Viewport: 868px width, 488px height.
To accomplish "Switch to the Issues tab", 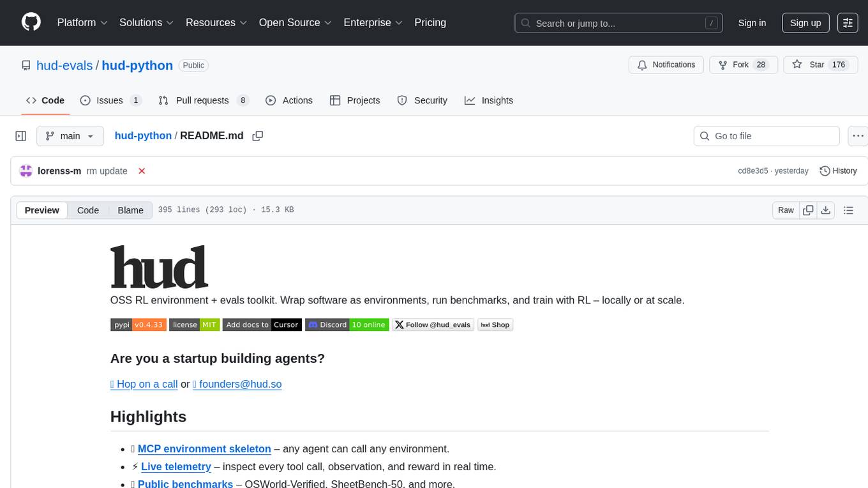I will (111, 100).
